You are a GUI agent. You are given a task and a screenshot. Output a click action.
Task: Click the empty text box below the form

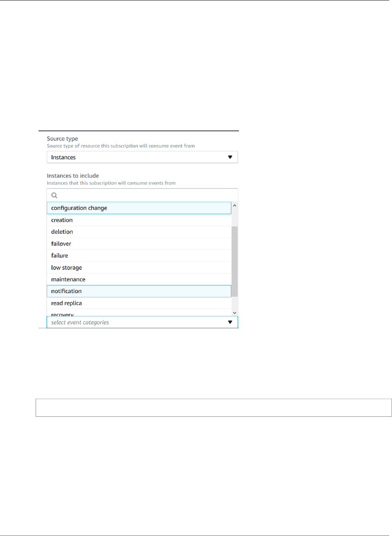213,408
